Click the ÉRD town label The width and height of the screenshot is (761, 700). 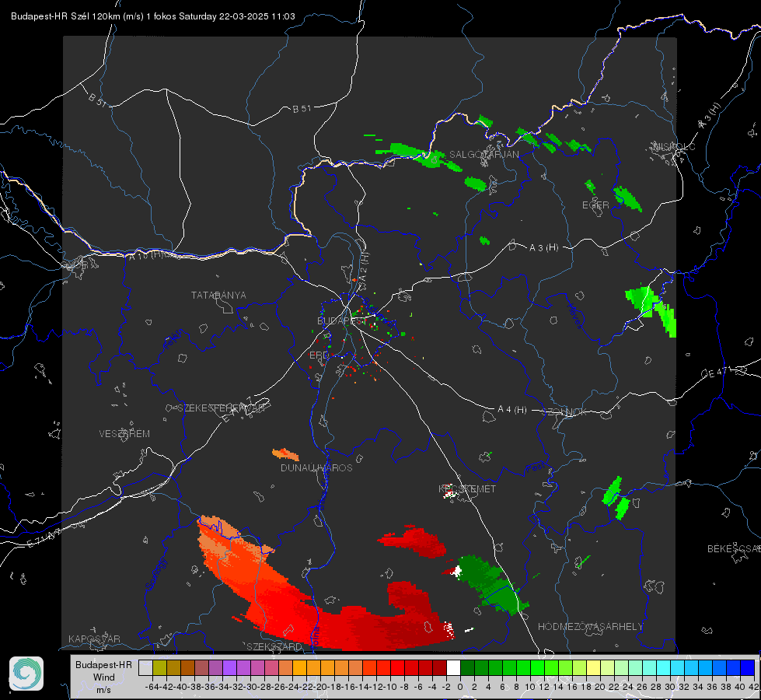tap(319, 355)
